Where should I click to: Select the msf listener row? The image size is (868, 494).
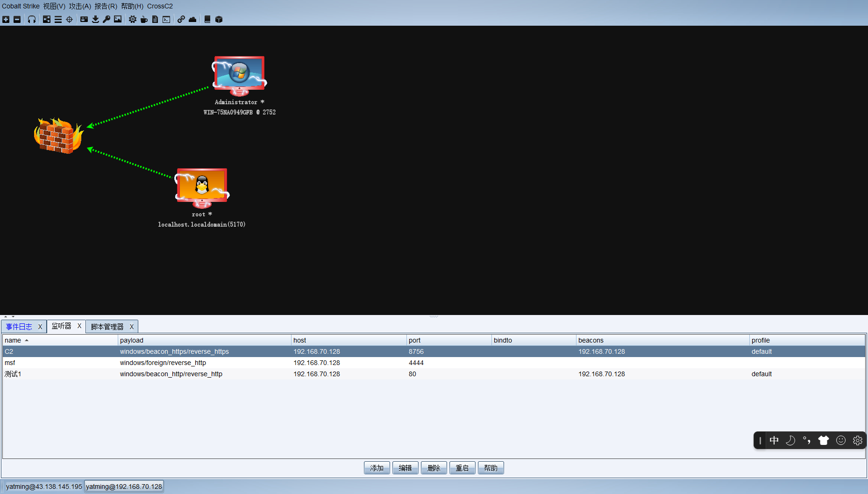(x=434, y=363)
